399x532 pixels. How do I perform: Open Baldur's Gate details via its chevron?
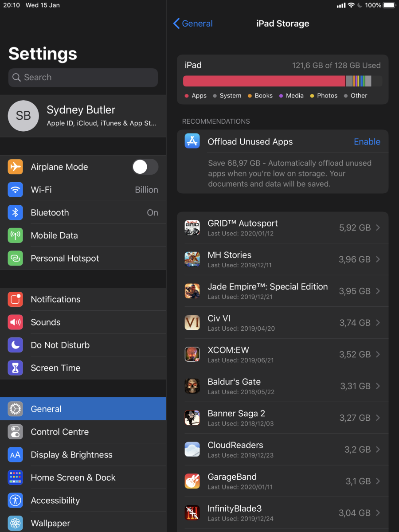click(378, 386)
